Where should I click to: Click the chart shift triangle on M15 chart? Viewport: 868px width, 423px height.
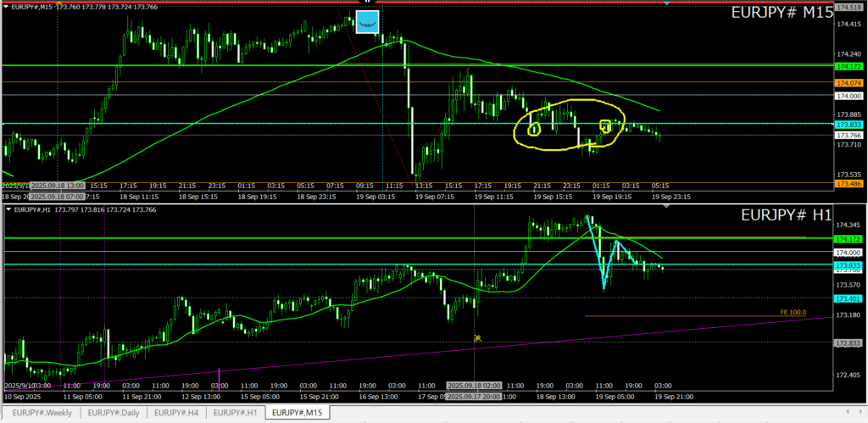[x=668, y=4]
